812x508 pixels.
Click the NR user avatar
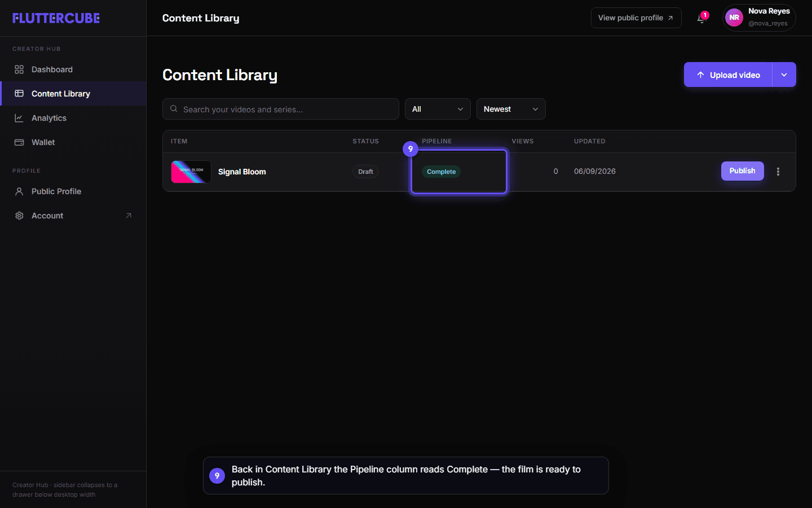[x=734, y=17]
